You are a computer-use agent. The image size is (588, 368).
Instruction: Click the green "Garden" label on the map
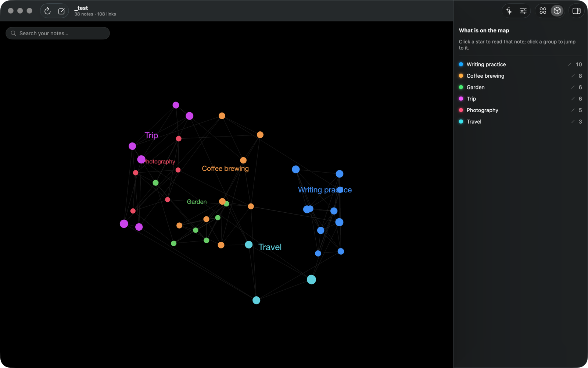(197, 202)
